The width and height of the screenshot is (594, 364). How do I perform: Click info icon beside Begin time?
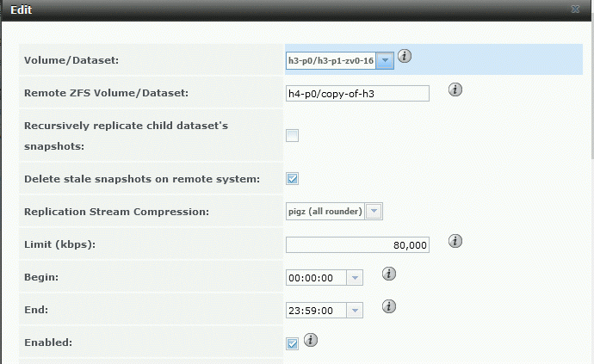pyautogui.click(x=389, y=274)
